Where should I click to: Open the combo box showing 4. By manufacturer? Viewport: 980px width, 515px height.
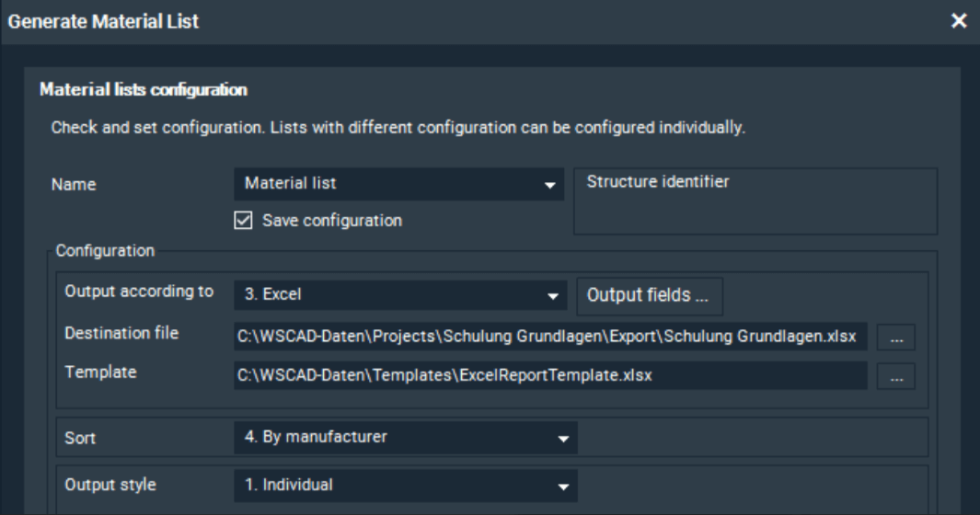(x=396, y=438)
